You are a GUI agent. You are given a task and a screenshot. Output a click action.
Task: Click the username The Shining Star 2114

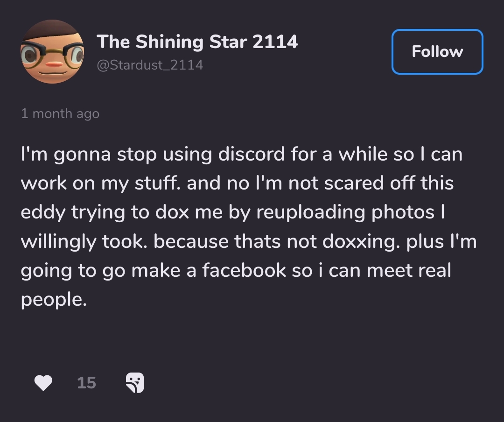[198, 42]
